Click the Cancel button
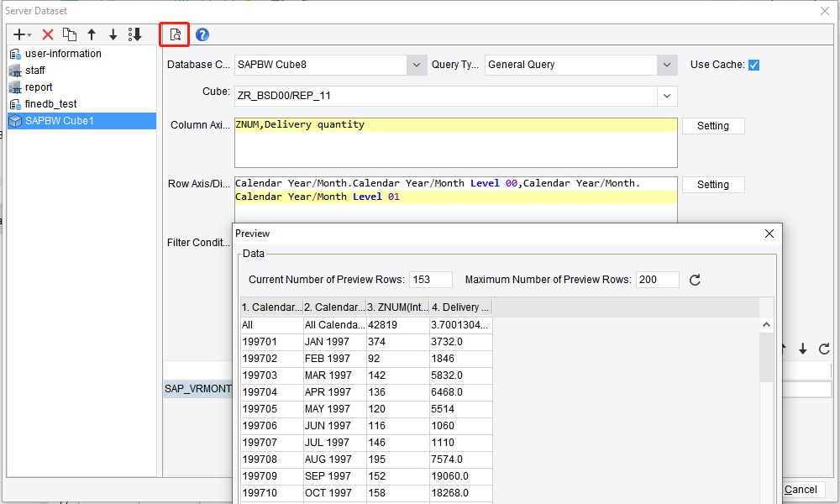This screenshot has width=840, height=504. click(801, 489)
